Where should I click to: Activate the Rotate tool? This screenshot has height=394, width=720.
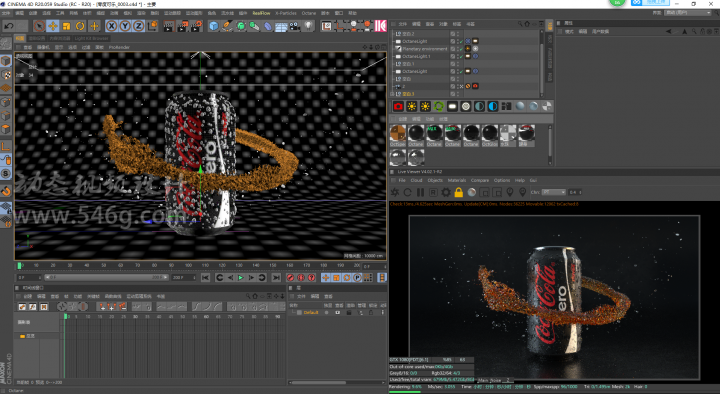click(80, 26)
